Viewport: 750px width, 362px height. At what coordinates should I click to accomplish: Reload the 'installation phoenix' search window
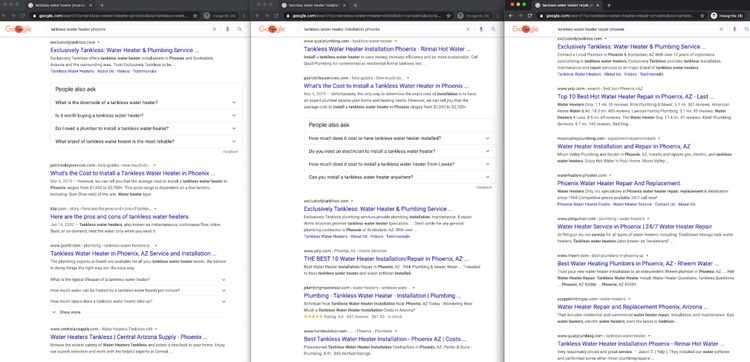pos(276,16)
